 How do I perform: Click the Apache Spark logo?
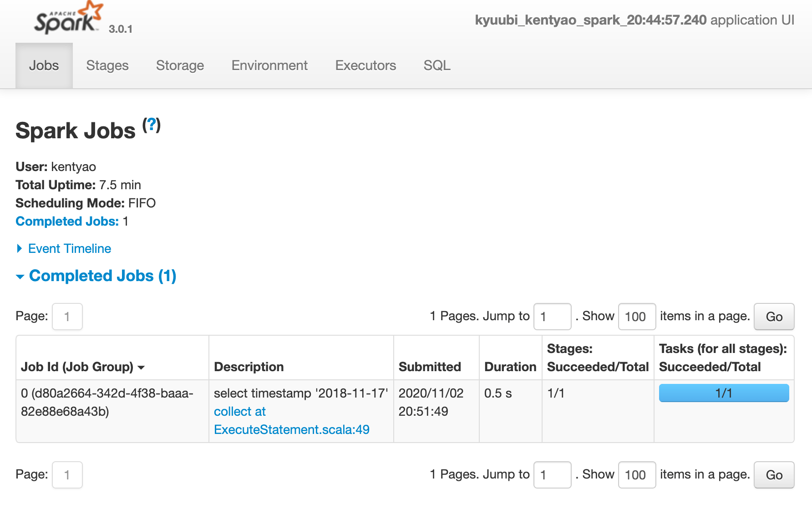(x=68, y=19)
